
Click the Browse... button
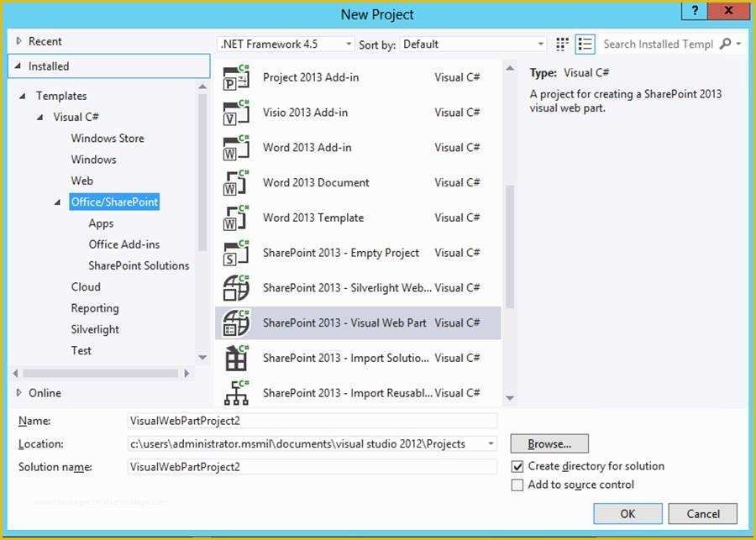tap(549, 443)
